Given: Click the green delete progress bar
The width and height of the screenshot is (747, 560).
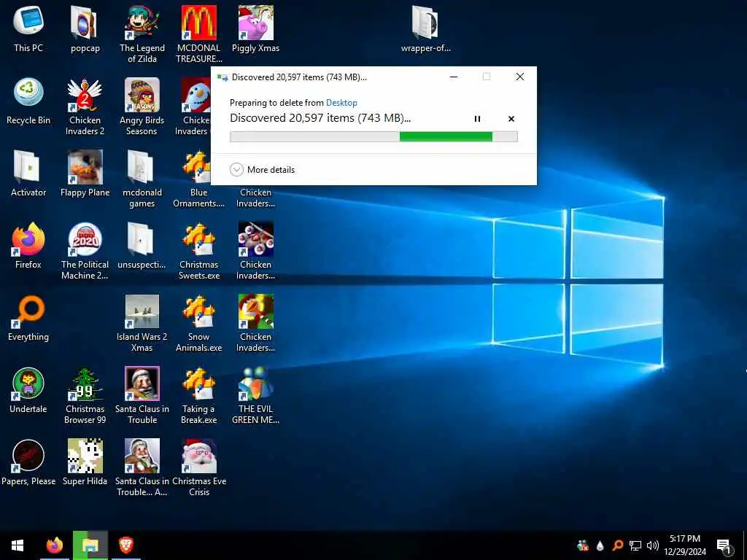Looking at the screenshot, I should click(373, 136).
